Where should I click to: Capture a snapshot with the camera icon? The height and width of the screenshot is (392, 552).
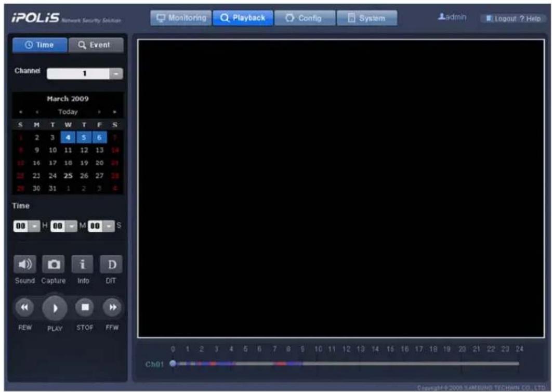click(x=54, y=264)
